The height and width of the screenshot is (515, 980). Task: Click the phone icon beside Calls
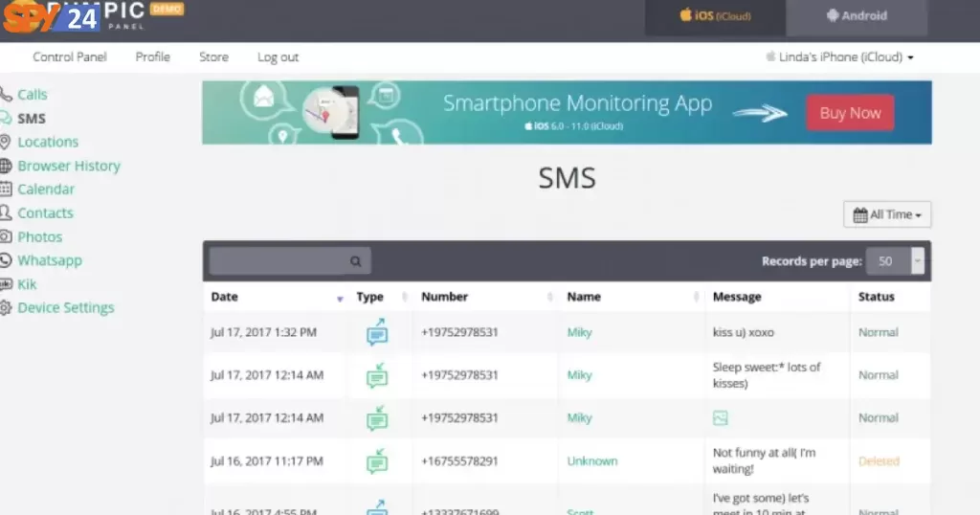pyautogui.click(x=6, y=95)
